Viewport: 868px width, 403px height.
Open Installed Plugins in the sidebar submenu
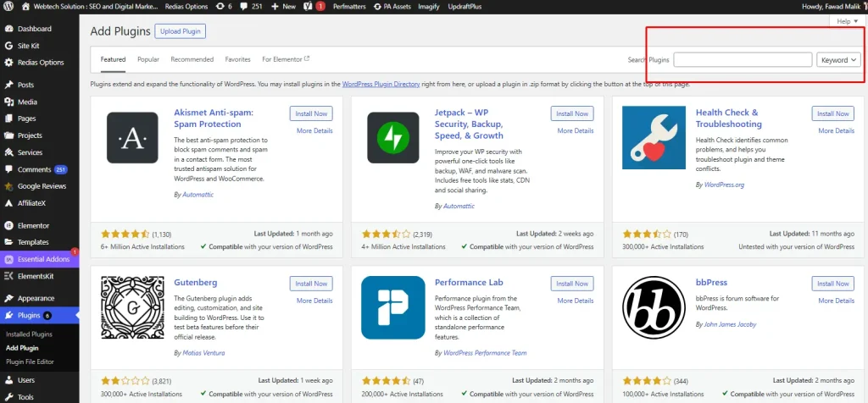click(29, 334)
